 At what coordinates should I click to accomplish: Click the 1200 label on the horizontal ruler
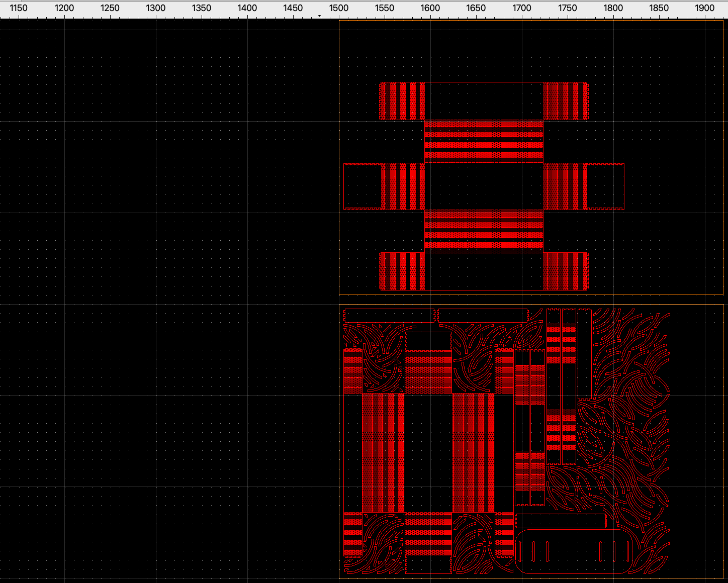(x=64, y=8)
